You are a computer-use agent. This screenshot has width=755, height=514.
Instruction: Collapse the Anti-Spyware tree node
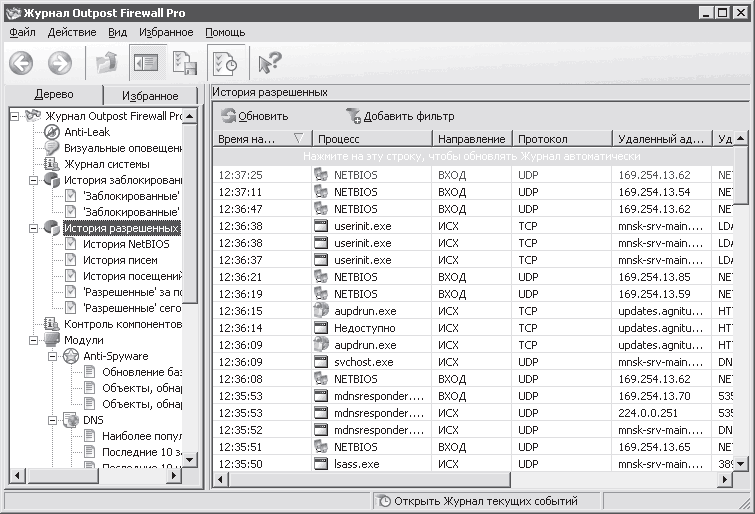(x=52, y=356)
